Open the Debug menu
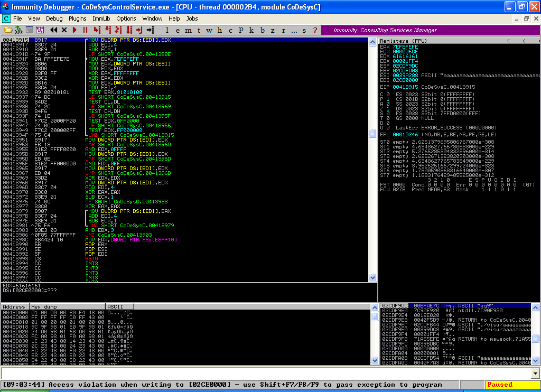Screen dimensions: 541x392 click(54, 18)
